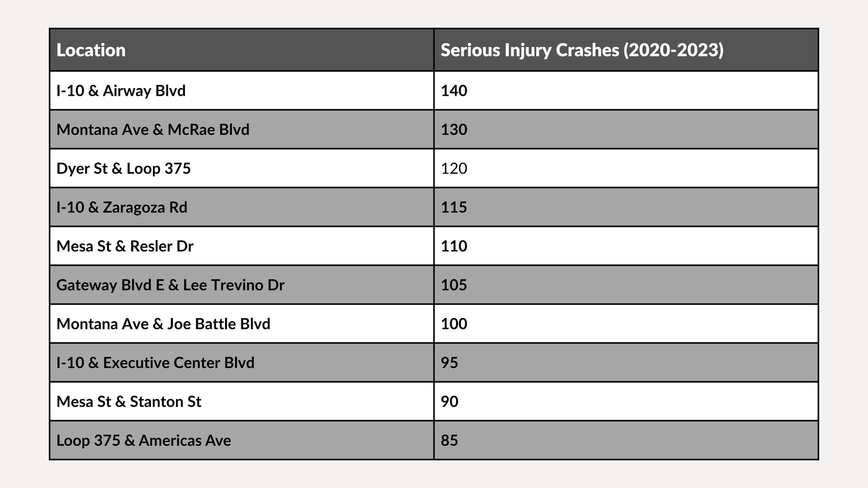Select the Montana Ave & Joe Battle Blvd cell
Viewport: 868px width, 488px height.
pos(242,324)
